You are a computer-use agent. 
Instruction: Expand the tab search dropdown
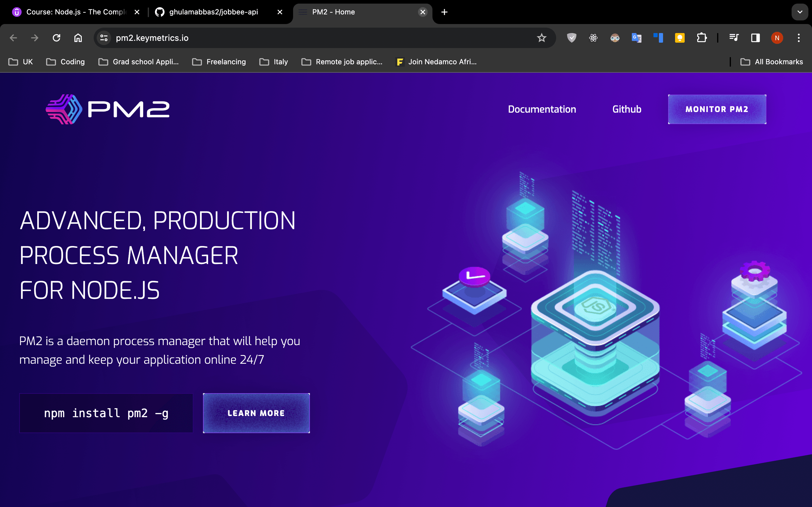pyautogui.click(x=800, y=12)
